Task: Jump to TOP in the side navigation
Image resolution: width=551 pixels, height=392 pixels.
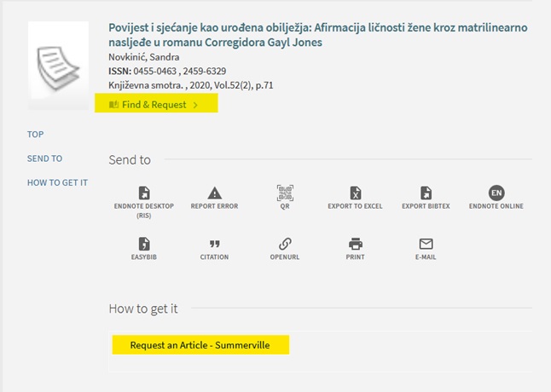Action: pos(35,135)
